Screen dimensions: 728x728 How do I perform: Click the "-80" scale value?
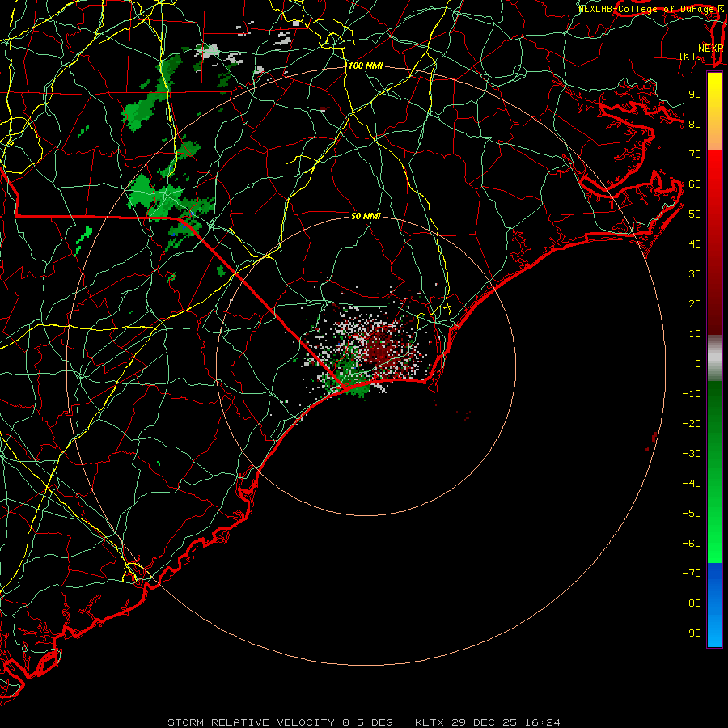pos(692,603)
